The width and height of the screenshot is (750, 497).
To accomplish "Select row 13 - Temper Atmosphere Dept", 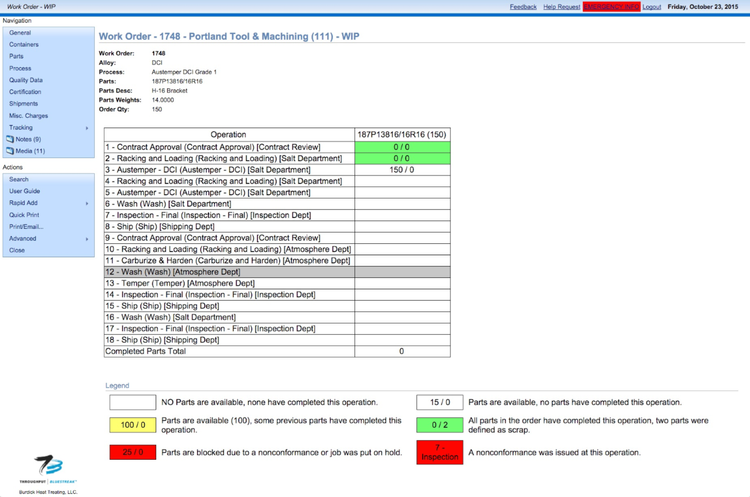I will (x=229, y=283).
